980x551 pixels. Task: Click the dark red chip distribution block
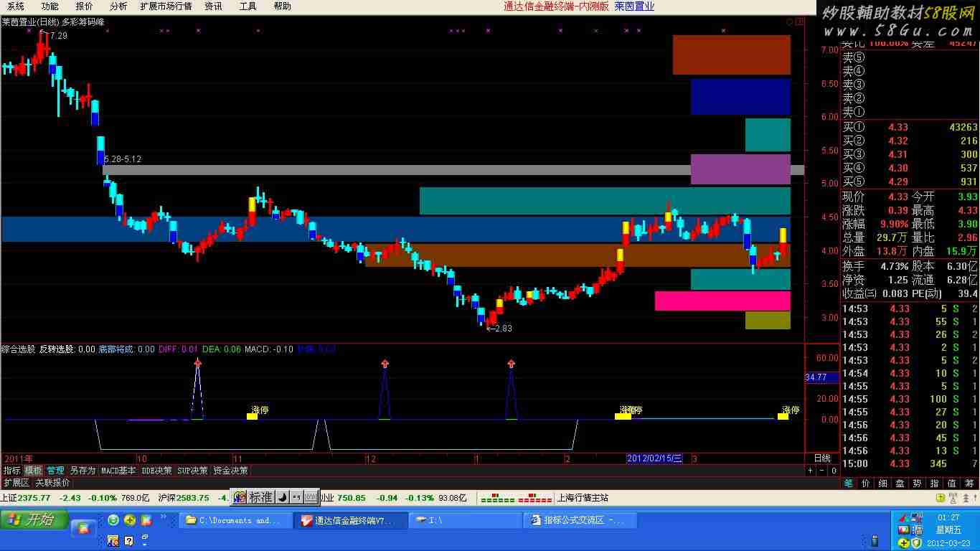[731, 55]
